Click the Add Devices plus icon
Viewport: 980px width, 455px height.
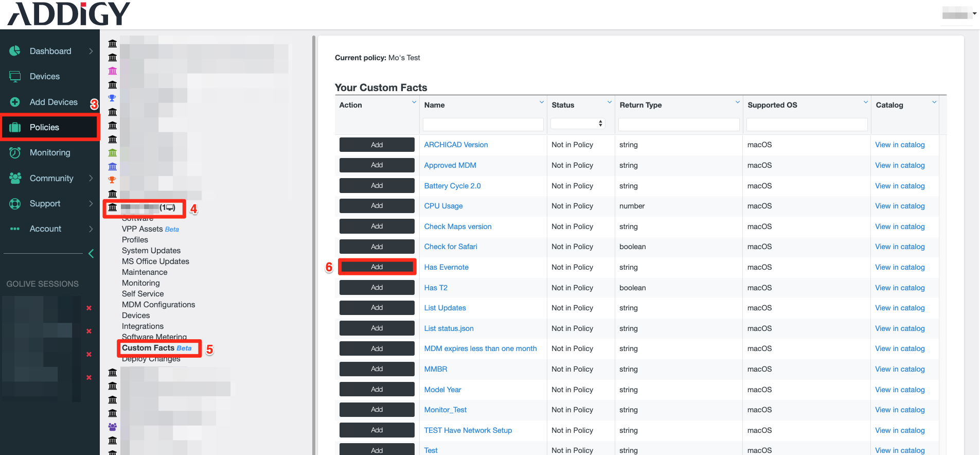pos(15,102)
